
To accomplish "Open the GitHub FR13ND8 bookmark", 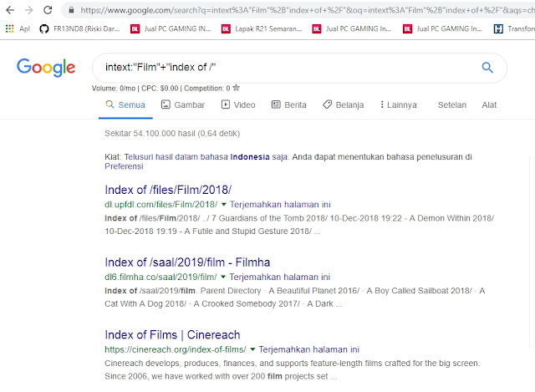I will (80, 28).
